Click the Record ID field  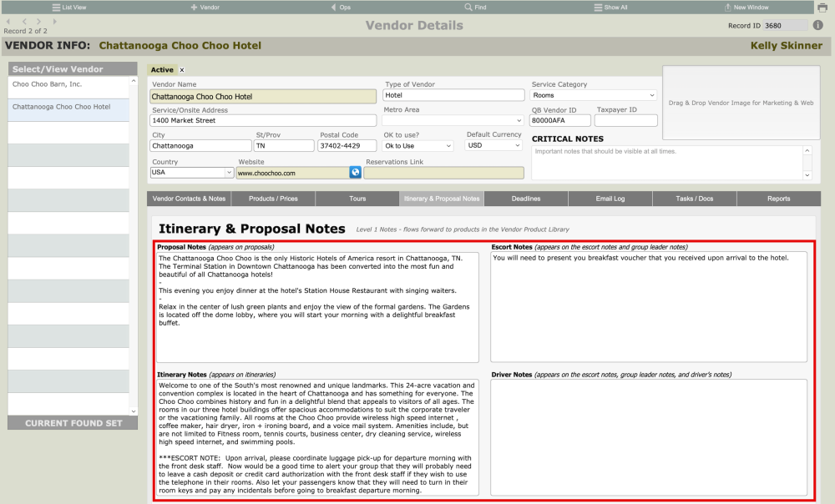[x=786, y=26]
